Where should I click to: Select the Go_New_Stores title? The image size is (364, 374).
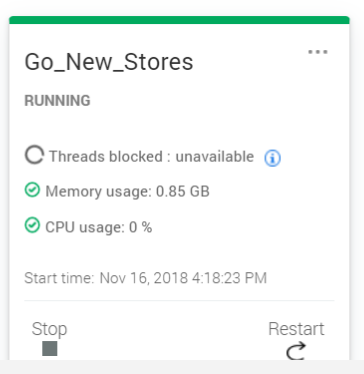109,62
